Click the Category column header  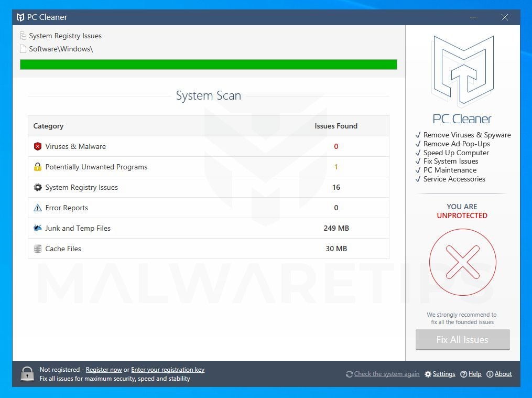(48, 126)
